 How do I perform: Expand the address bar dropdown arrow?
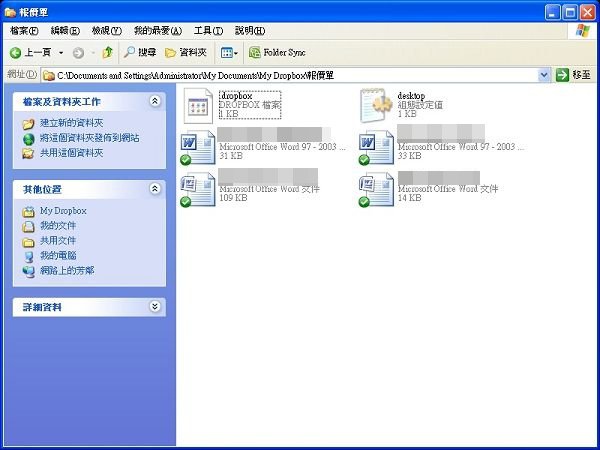(x=544, y=75)
